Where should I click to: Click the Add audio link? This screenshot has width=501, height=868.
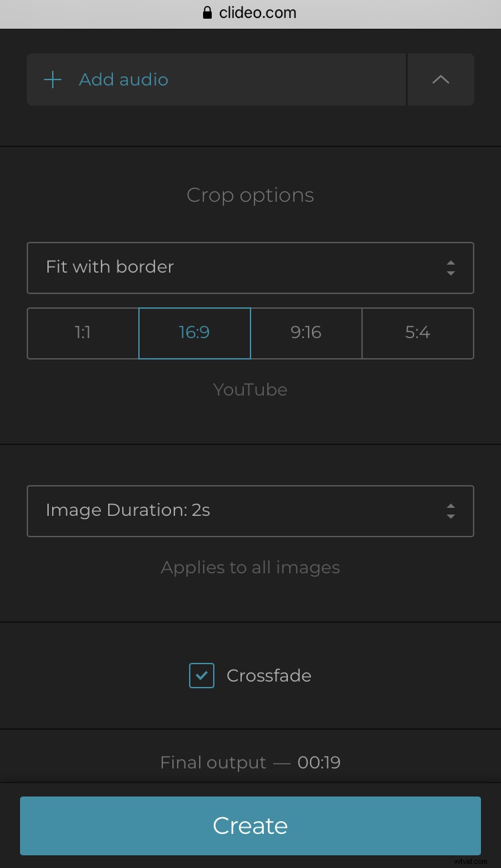pos(124,79)
